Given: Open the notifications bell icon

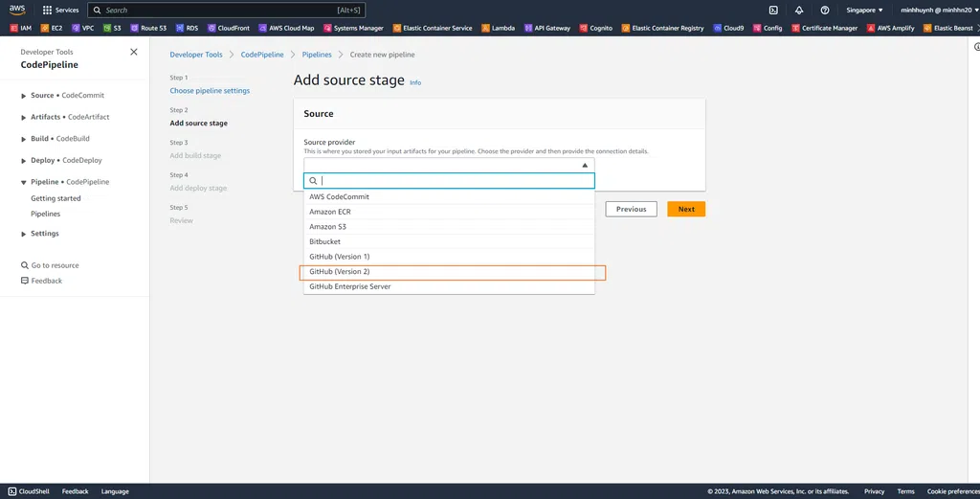Looking at the screenshot, I should pos(799,10).
